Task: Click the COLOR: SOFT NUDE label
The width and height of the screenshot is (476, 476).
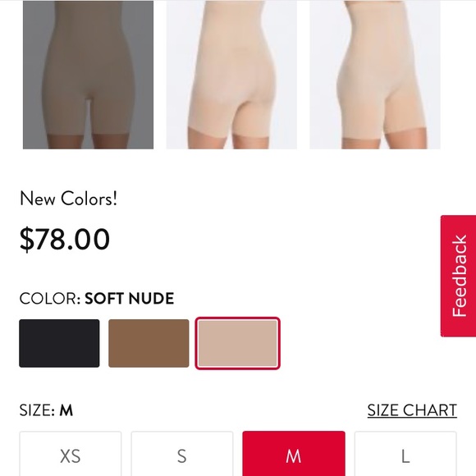Action: 97,298
